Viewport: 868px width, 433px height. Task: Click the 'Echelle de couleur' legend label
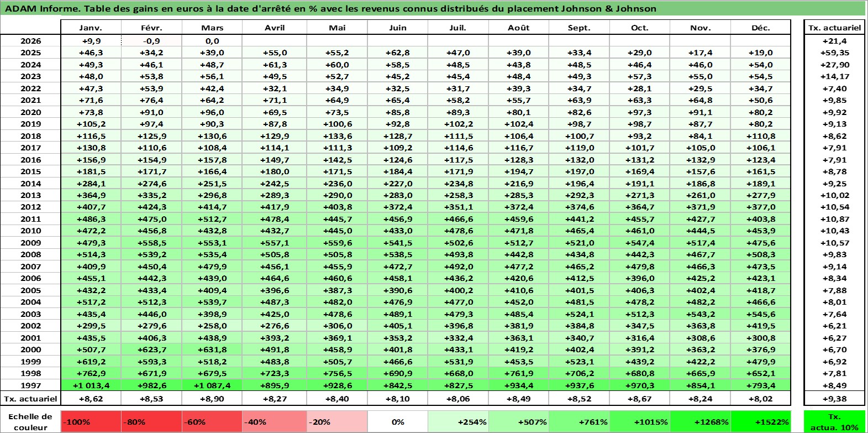[x=30, y=421]
